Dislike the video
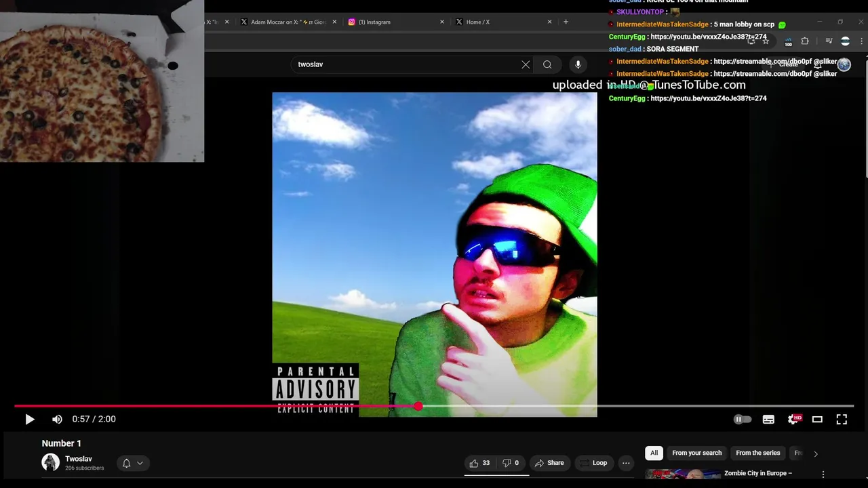Viewport: 868px width, 488px height. point(511,463)
